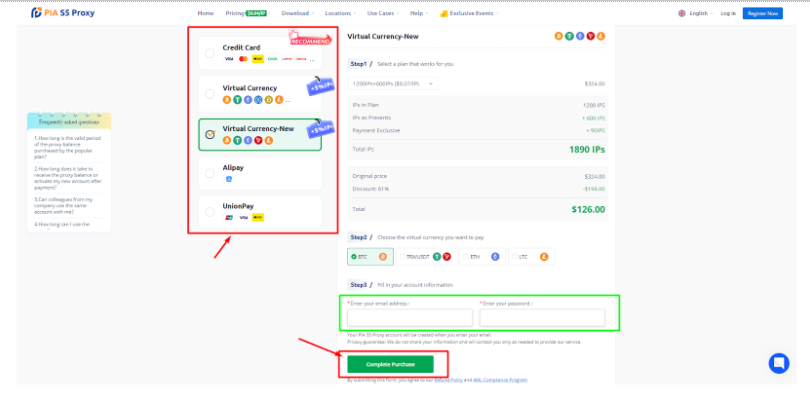Open the Refund Policy link
This screenshot has height=396, width=810.
click(448, 380)
